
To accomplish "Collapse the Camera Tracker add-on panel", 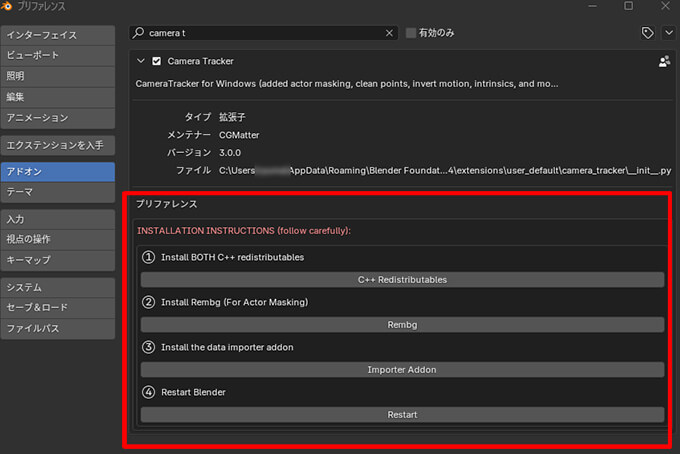I will (x=141, y=61).
